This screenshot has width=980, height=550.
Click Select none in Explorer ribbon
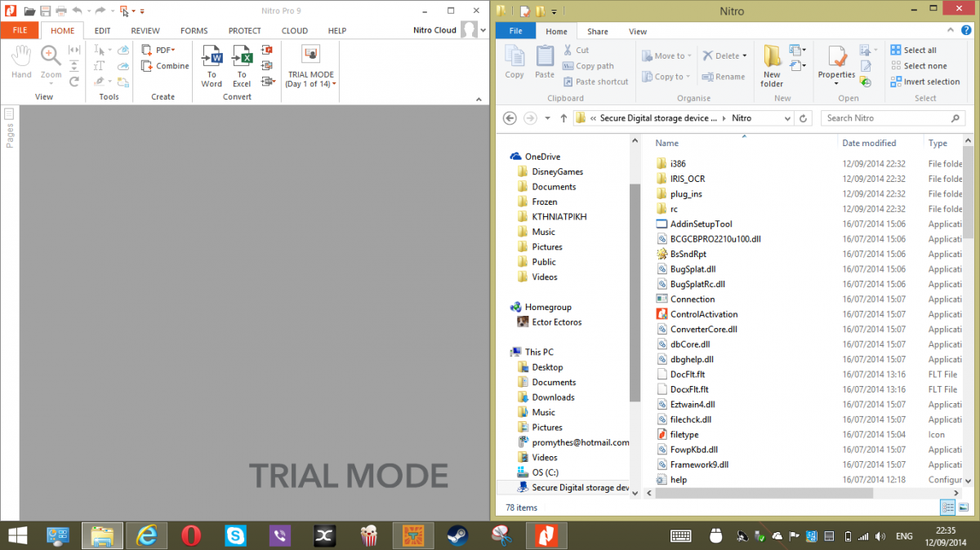[x=918, y=66]
